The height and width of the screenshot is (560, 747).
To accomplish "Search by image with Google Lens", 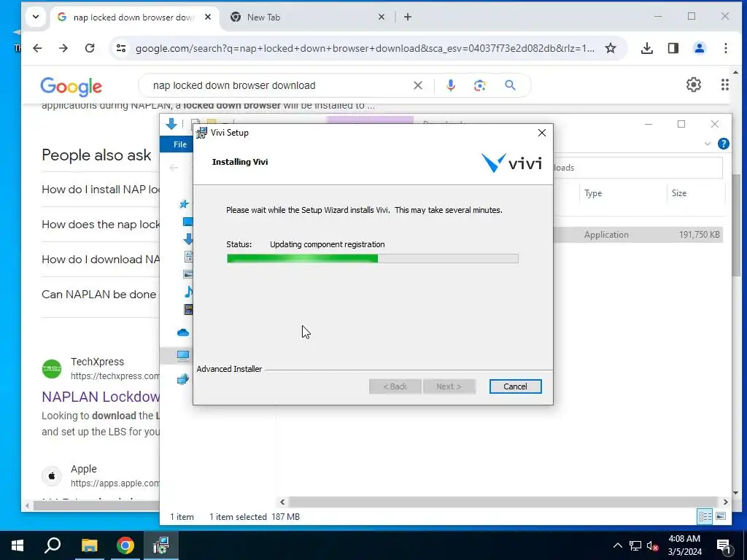I will (x=480, y=86).
